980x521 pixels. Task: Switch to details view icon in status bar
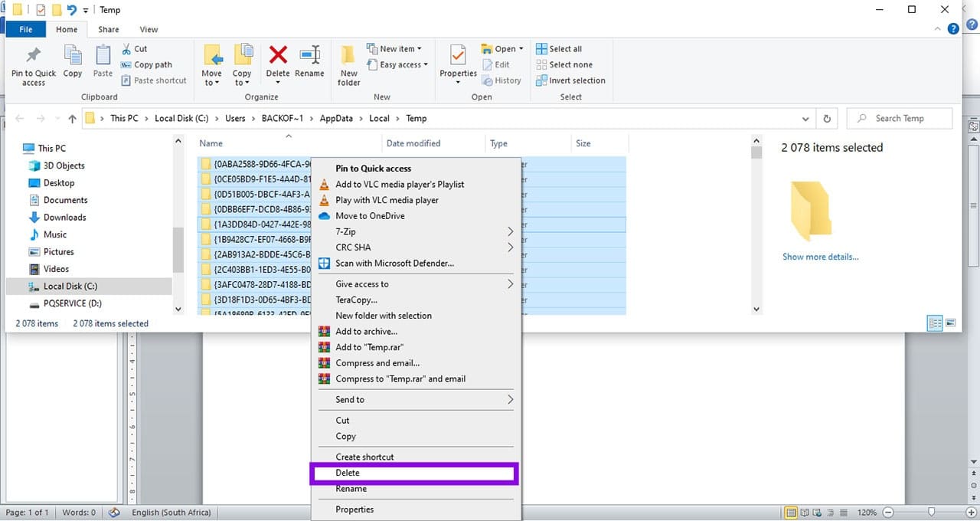click(x=935, y=323)
